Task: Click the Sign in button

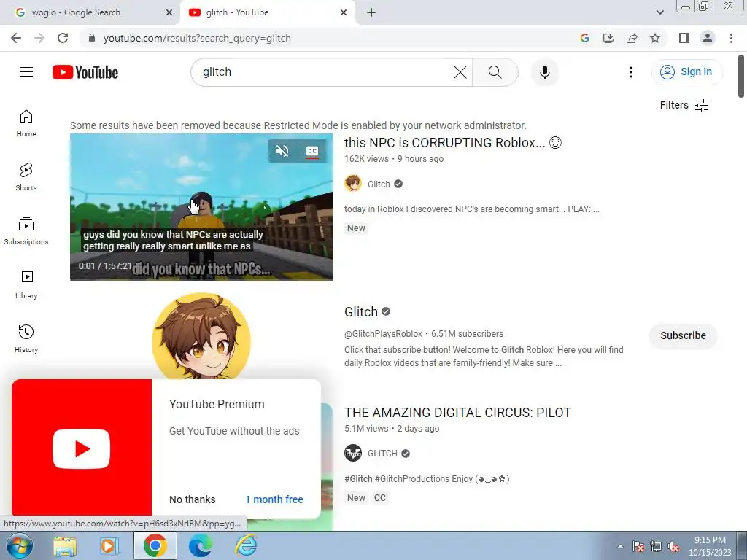Action: [687, 72]
